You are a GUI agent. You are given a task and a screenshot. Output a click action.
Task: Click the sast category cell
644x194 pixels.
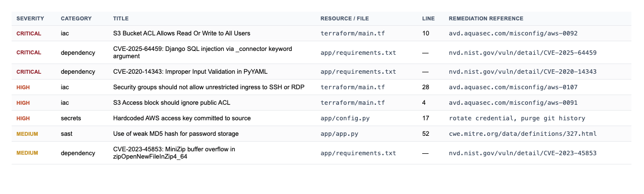pos(66,134)
